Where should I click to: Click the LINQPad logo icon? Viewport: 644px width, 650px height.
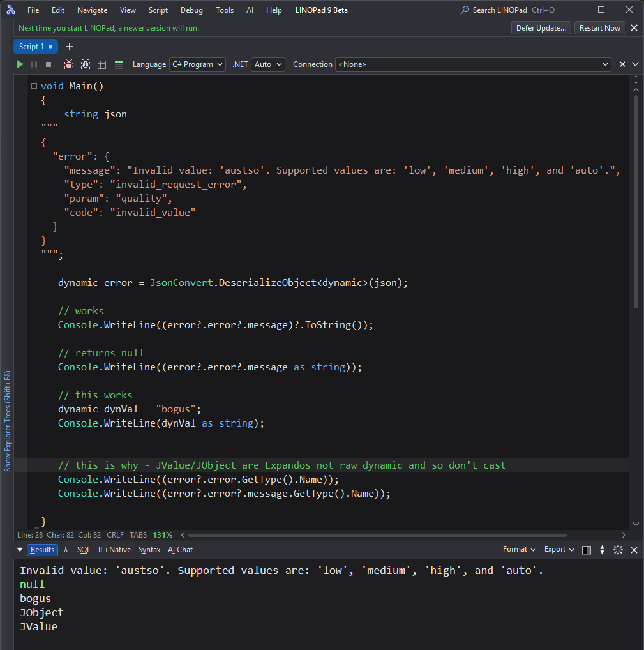coord(11,10)
